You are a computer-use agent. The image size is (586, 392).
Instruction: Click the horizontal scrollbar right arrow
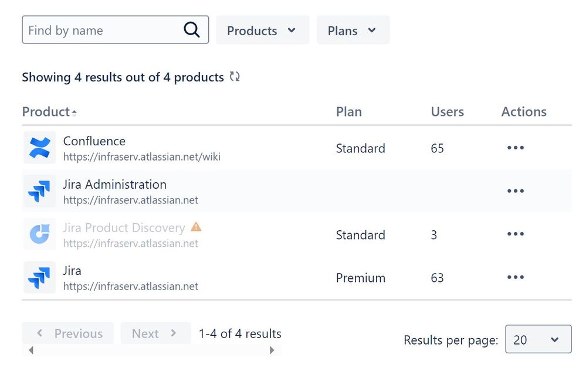[x=272, y=350]
